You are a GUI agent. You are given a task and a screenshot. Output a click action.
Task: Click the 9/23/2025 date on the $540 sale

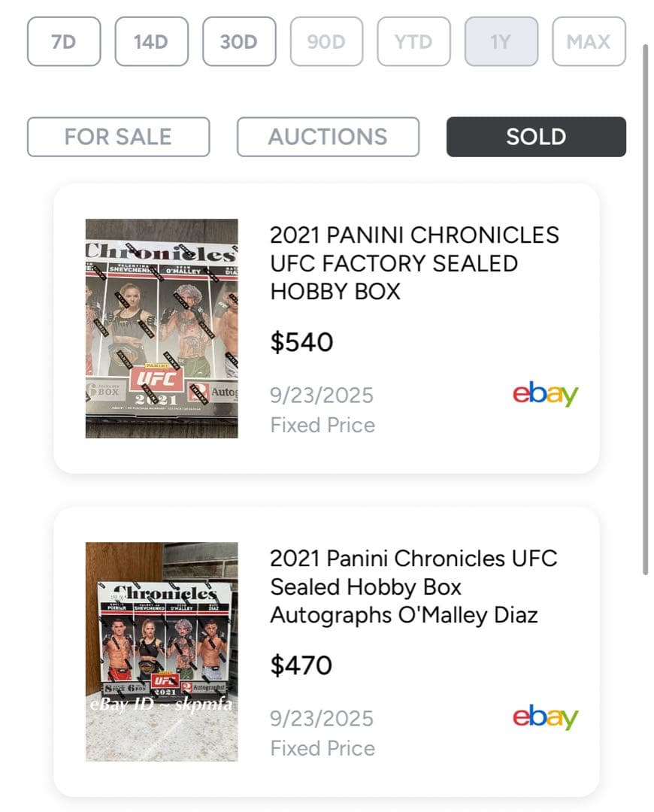coord(322,394)
